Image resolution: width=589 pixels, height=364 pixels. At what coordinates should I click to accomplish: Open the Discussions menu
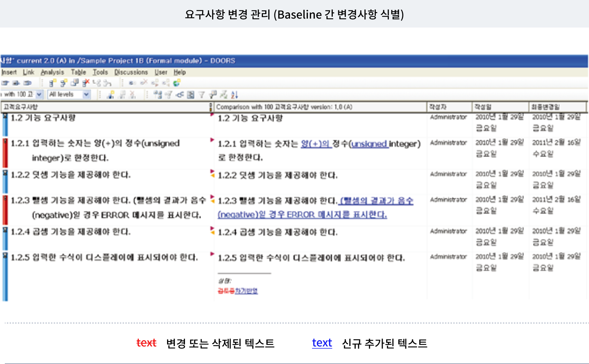(x=131, y=72)
